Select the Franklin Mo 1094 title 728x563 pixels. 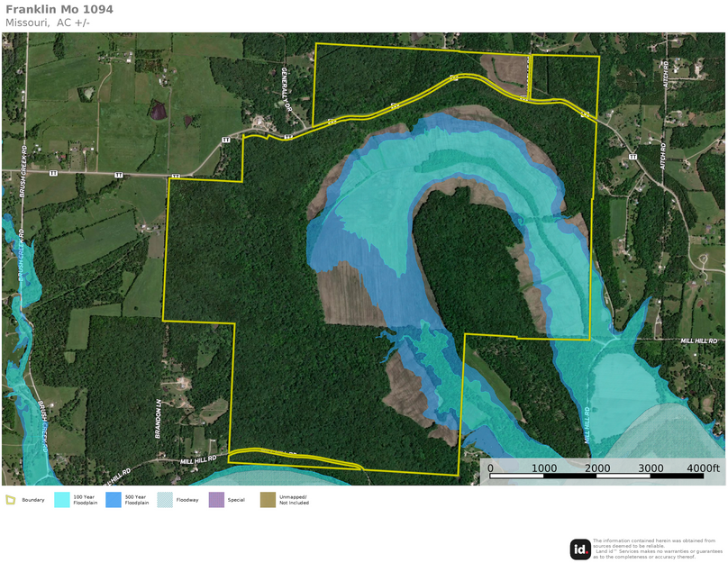pyautogui.click(x=59, y=10)
